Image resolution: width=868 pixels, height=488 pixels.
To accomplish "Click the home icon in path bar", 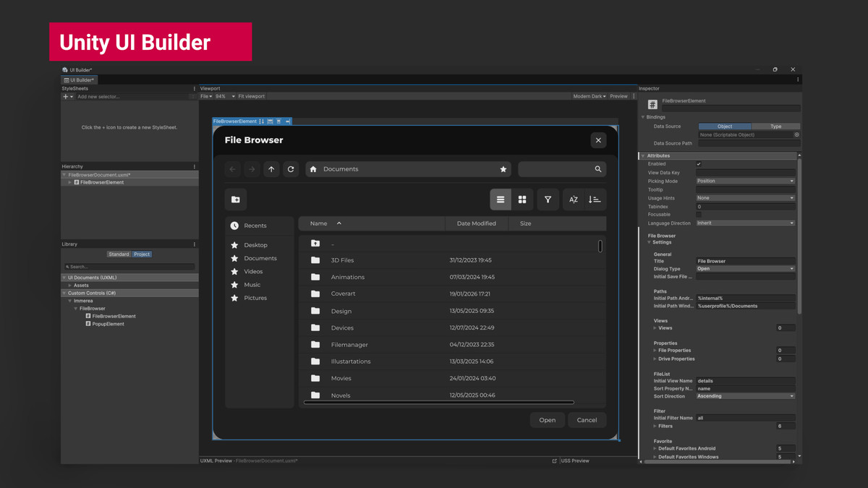I will 313,169.
